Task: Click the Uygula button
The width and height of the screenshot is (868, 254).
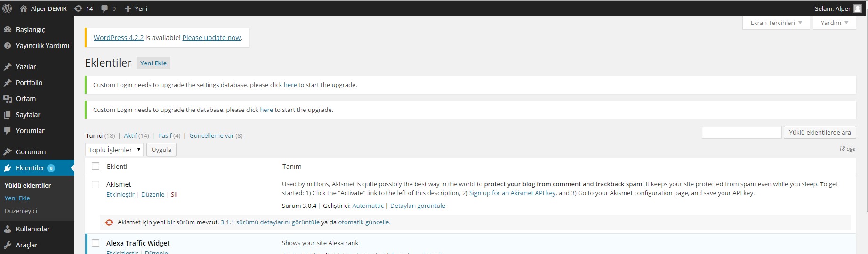Action: click(x=161, y=150)
